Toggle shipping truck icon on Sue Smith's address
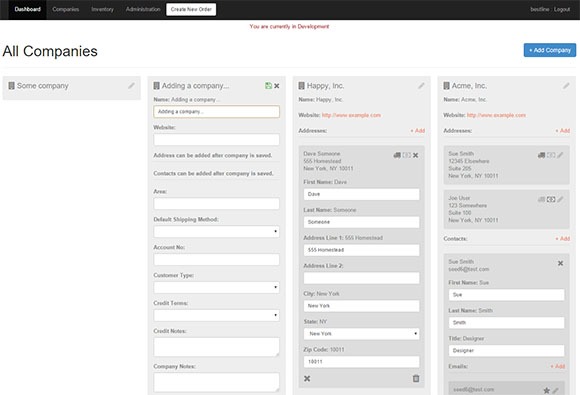 [541, 155]
